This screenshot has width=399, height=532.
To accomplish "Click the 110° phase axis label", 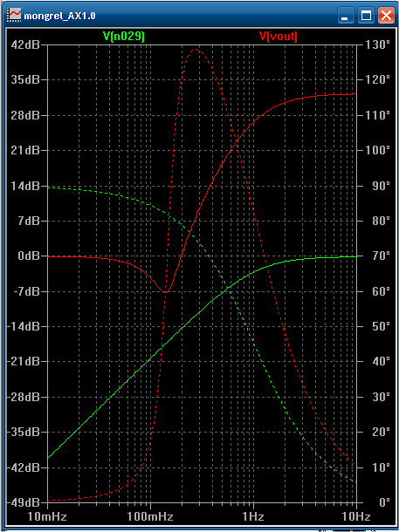I will (x=378, y=115).
